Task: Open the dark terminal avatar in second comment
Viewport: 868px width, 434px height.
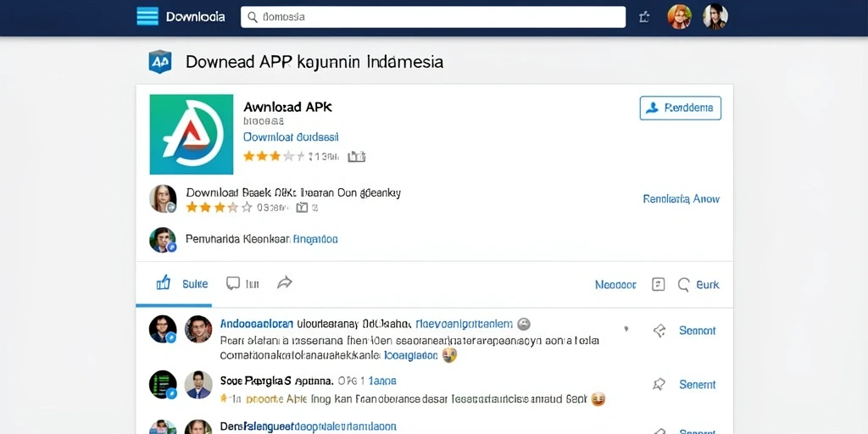Action: coord(163,385)
